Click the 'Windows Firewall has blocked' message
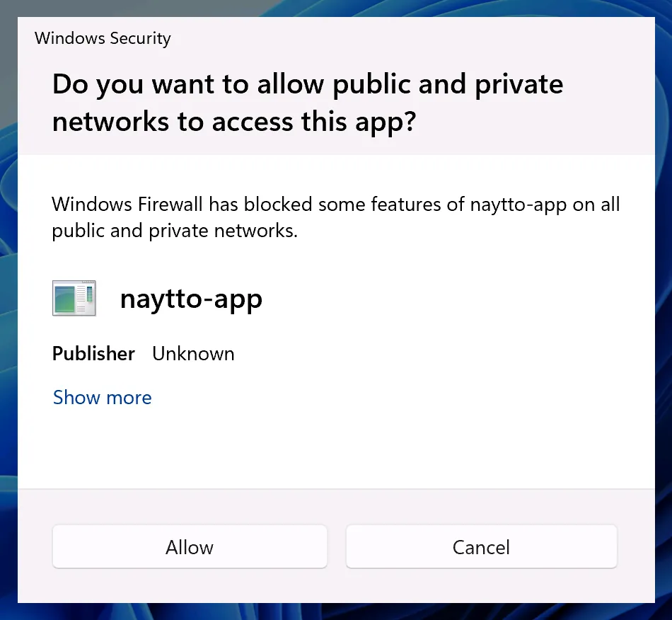 [336, 217]
